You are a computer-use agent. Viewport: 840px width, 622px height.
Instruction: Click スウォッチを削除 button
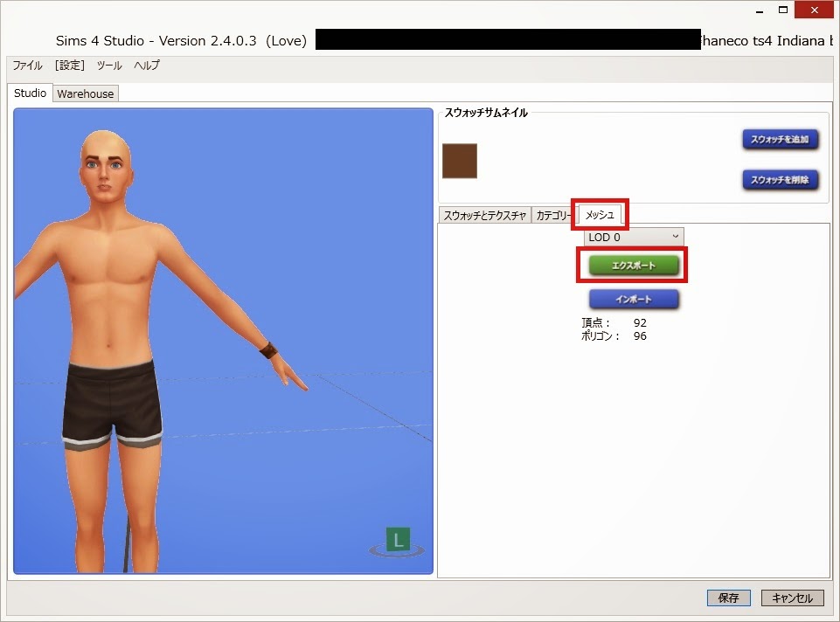tap(780, 180)
